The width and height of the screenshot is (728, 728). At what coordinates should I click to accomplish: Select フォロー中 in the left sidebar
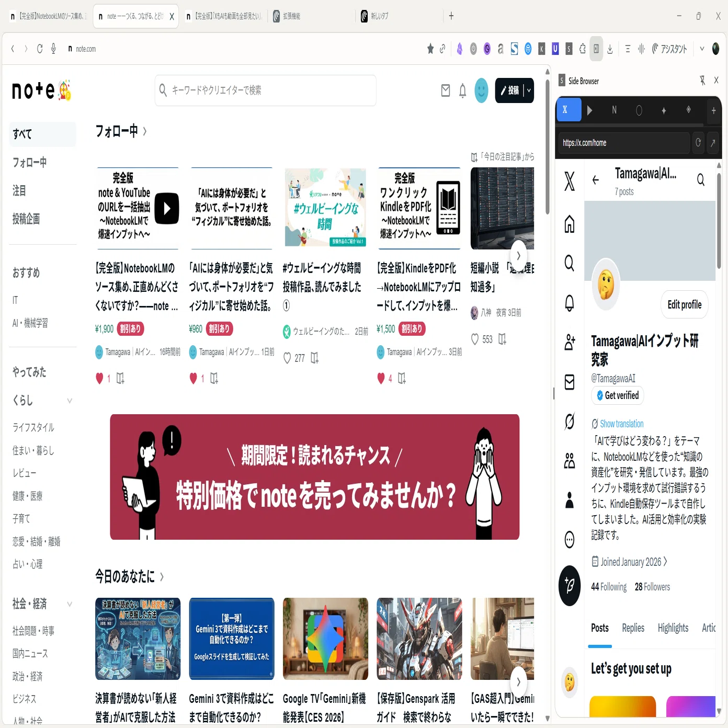[30, 163]
